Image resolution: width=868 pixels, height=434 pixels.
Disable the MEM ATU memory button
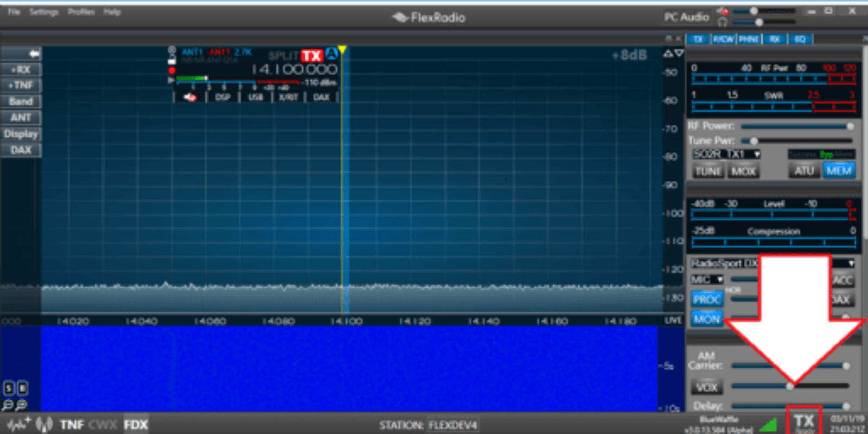(839, 171)
